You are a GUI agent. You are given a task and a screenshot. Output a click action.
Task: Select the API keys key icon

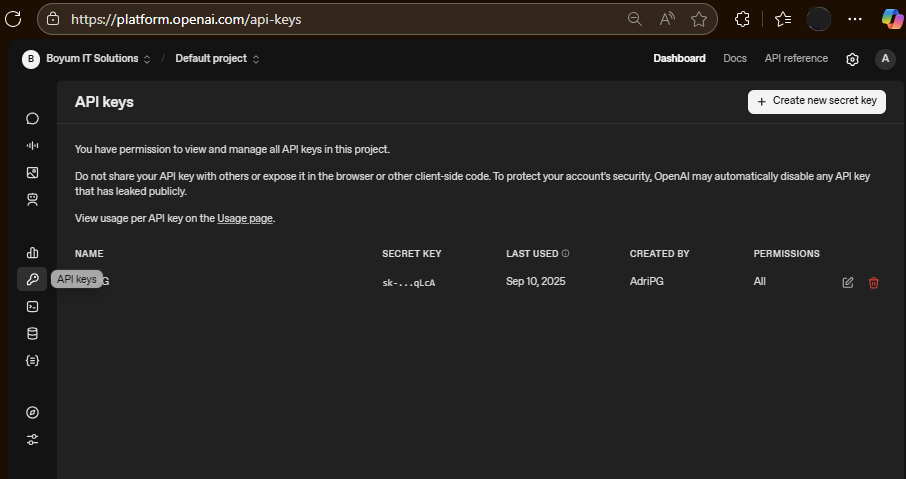coord(32,279)
